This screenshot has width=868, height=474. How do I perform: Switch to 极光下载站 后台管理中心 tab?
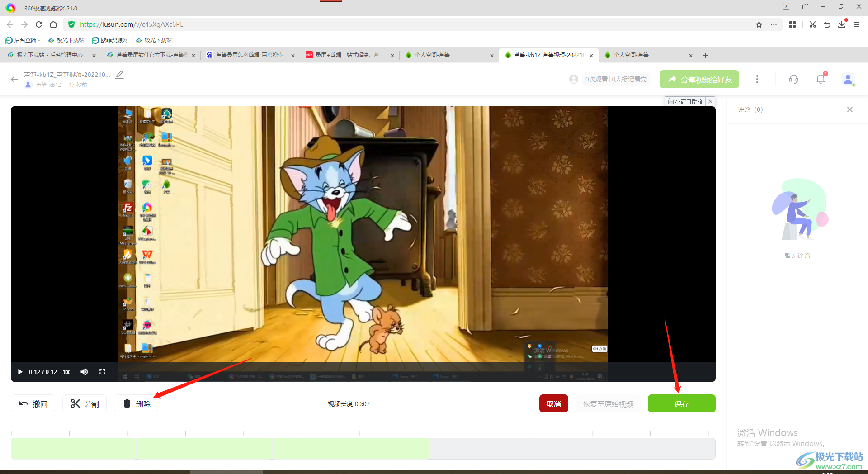click(50, 55)
